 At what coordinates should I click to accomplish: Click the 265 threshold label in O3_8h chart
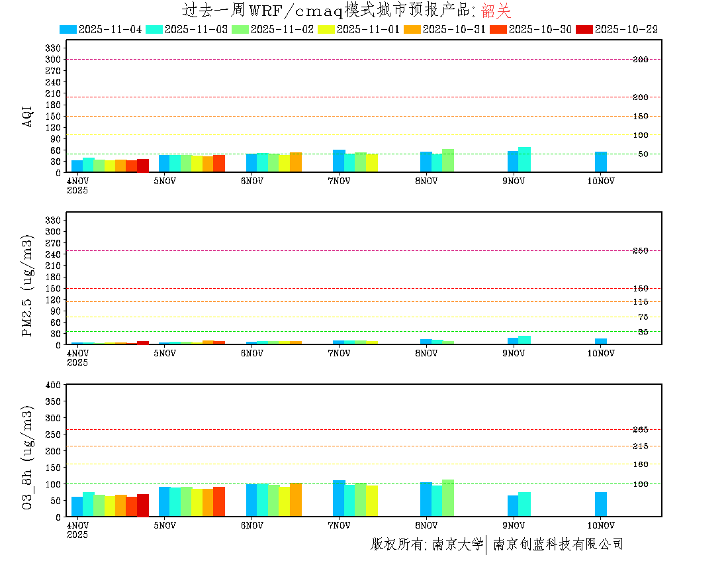tap(640, 430)
